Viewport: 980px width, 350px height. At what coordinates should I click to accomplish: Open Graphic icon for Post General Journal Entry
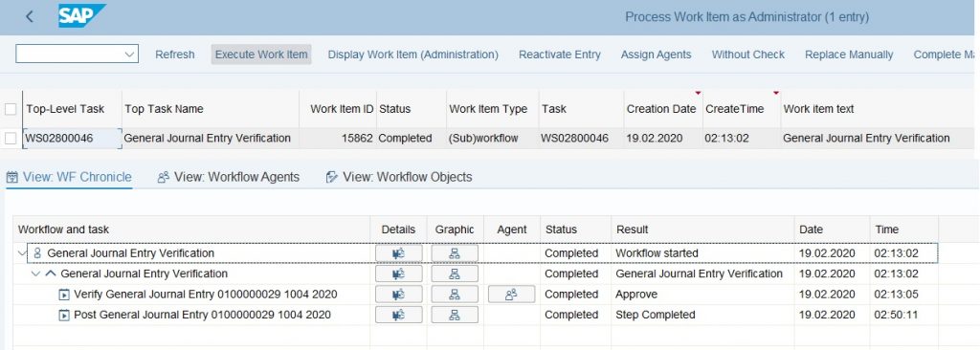(x=455, y=315)
